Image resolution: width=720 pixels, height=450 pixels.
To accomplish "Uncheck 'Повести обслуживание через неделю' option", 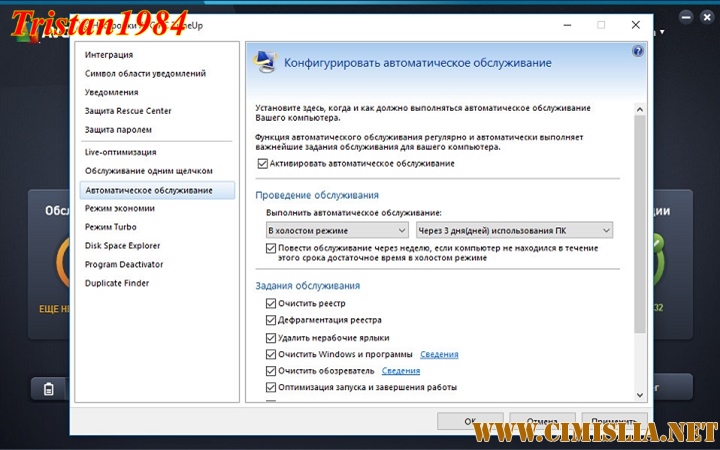I will pos(270,248).
